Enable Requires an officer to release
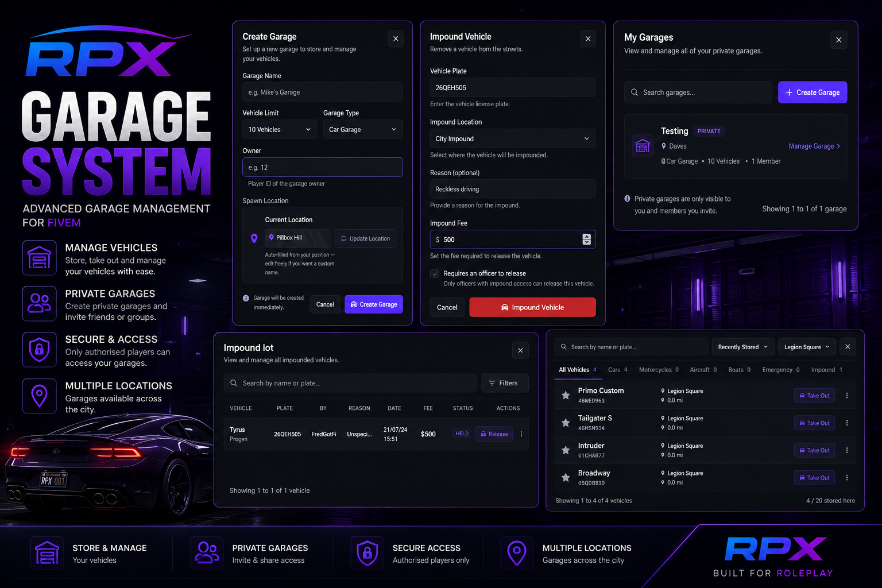The height and width of the screenshot is (588, 882). click(x=435, y=274)
